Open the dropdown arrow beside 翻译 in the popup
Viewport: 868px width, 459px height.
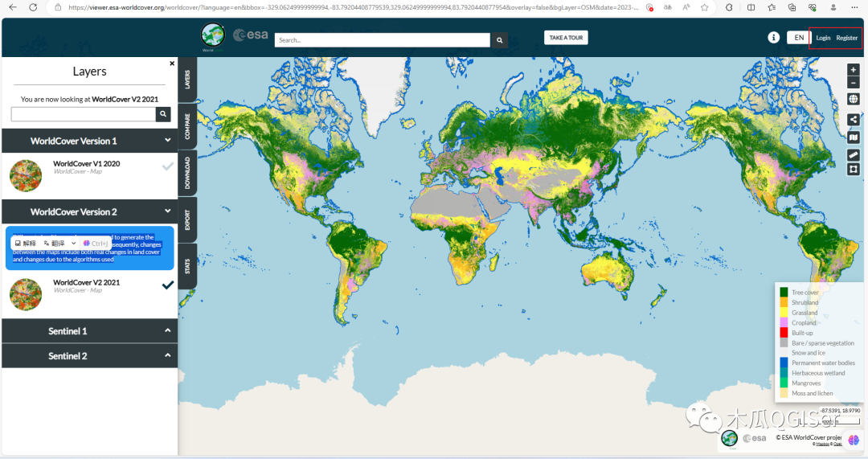73,243
